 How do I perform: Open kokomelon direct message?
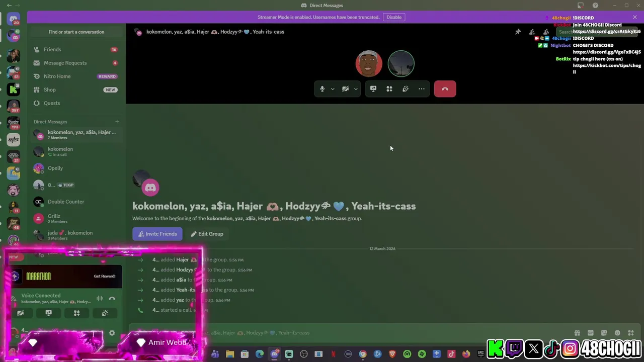[75, 151]
